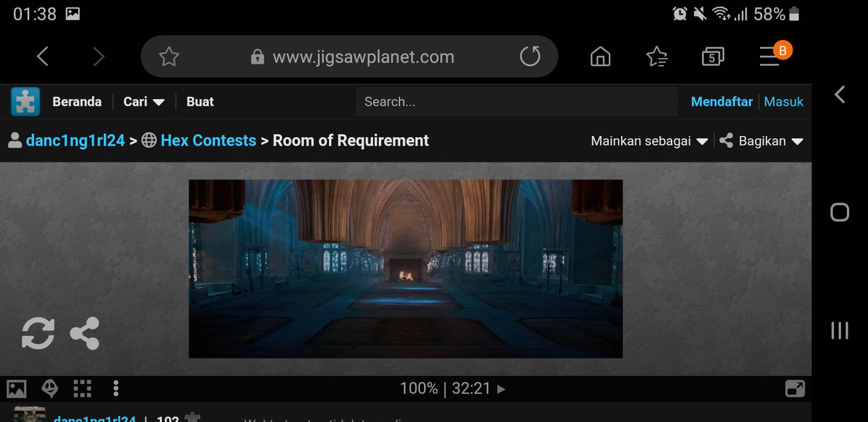Click the Mendaftar link
The image size is (868, 422).
[722, 102]
